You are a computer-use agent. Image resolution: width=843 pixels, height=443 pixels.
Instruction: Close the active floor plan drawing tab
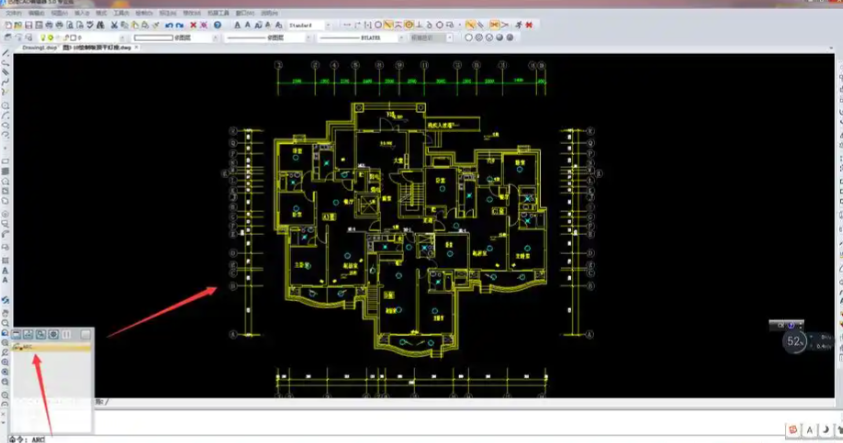point(137,48)
